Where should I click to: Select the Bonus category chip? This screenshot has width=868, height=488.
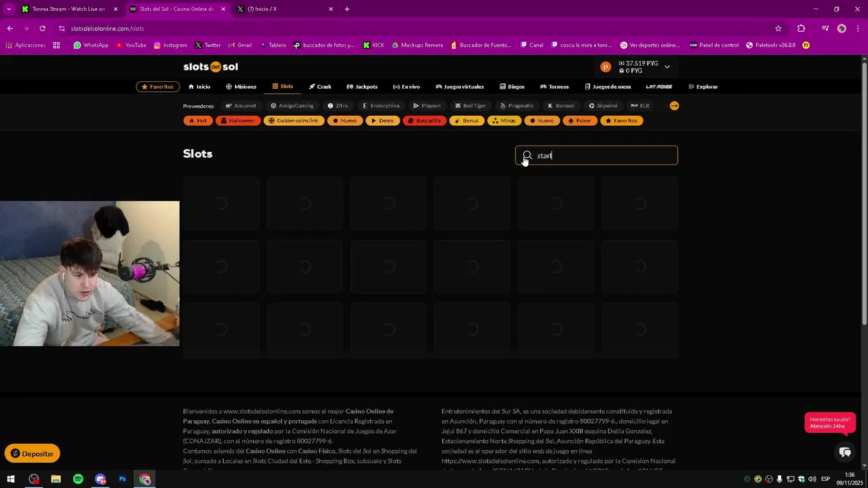[466, 121]
